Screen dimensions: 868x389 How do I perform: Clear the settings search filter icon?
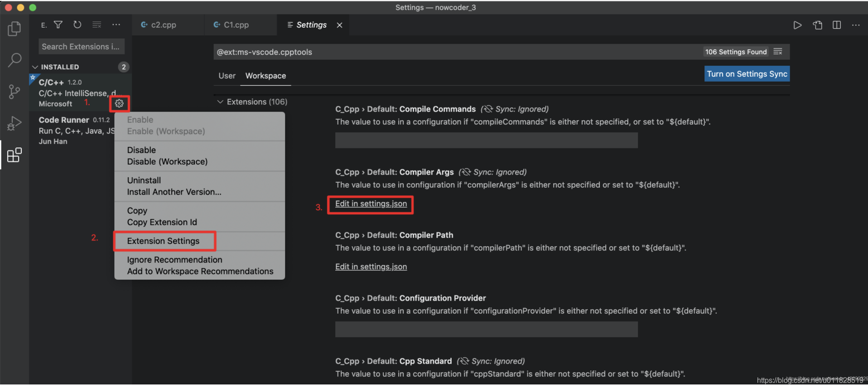[778, 52]
